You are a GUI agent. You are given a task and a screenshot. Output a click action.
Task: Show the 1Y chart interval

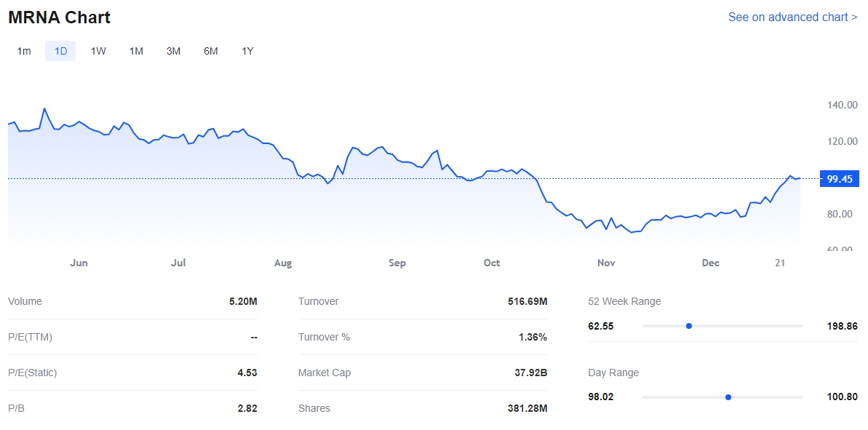click(x=247, y=51)
